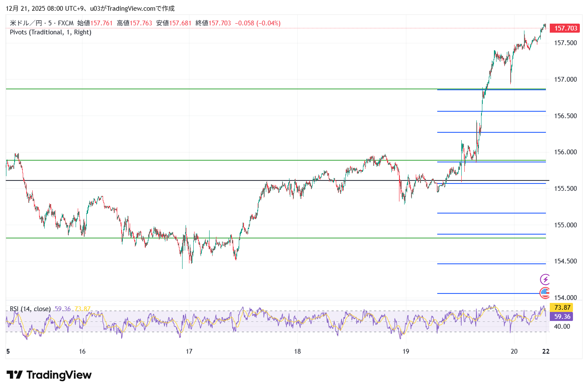
Task: Click the bold 22 date label
Action: (545, 351)
